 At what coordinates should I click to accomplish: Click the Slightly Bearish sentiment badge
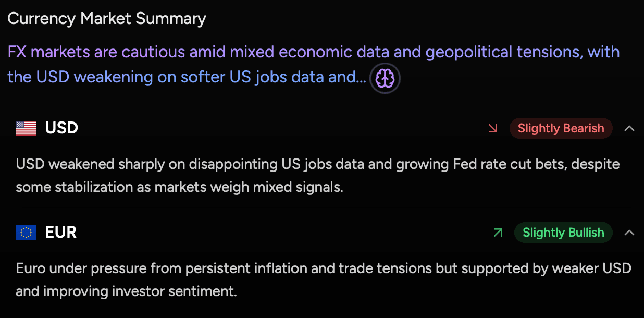tap(561, 128)
